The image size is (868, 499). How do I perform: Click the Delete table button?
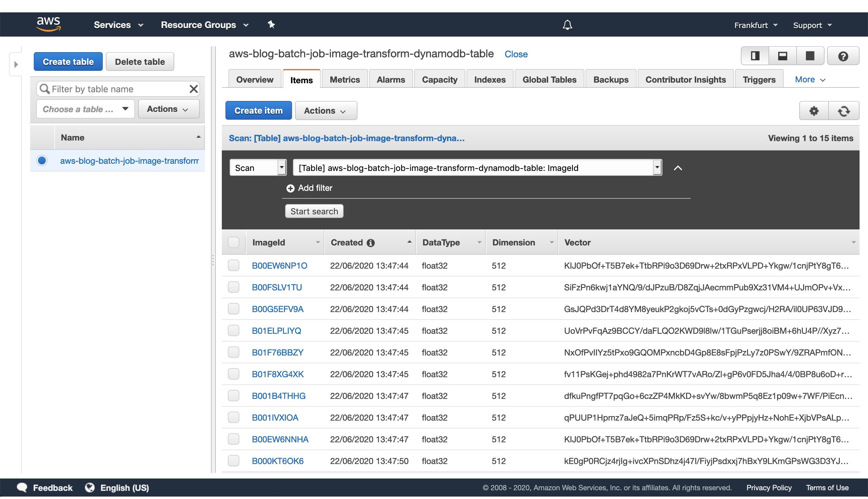point(140,62)
